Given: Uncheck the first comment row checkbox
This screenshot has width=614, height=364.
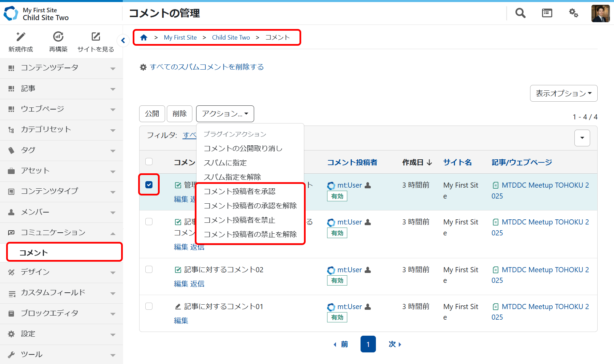Looking at the screenshot, I should point(149,185).
